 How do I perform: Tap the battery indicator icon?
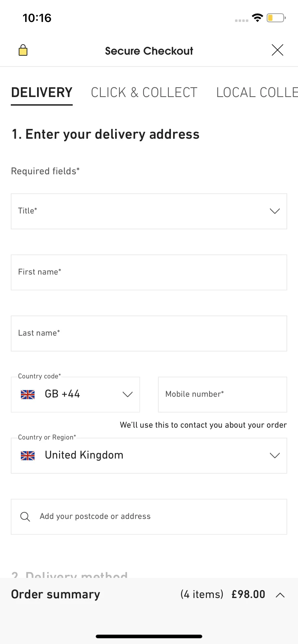276,18
